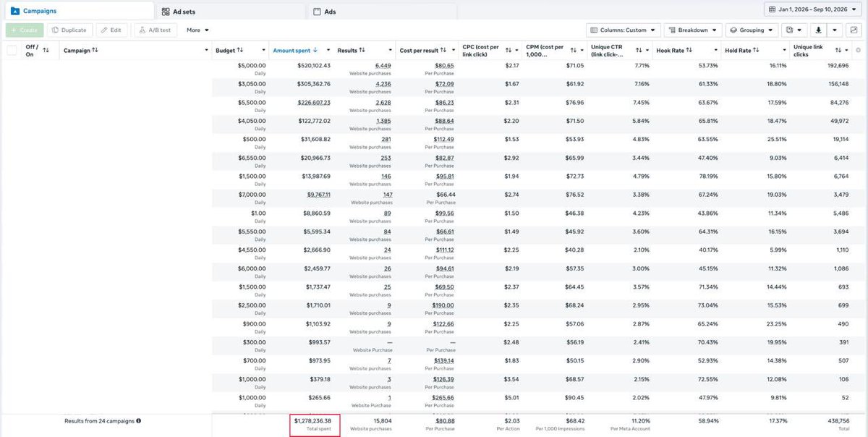Sort by Unique link clicks arrows
Viewport: 868px width, 437px height.
pos(838,50)
